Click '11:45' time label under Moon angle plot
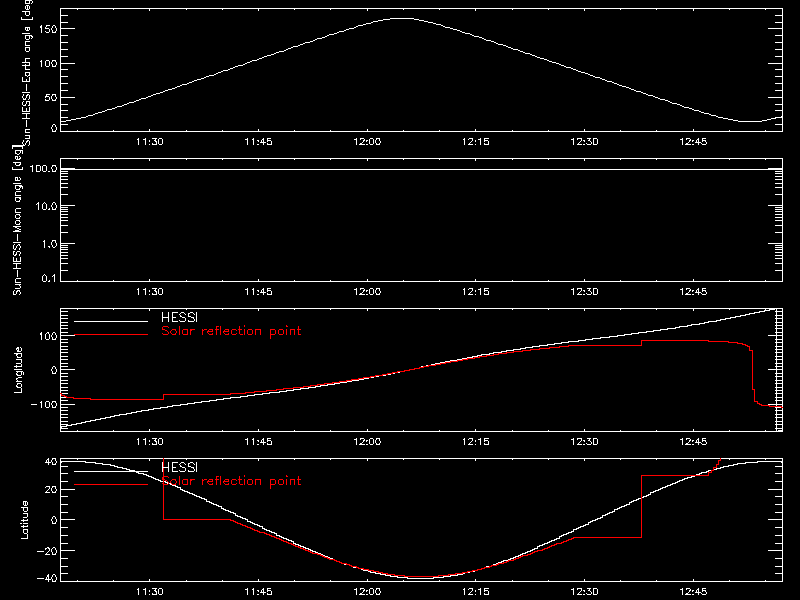The height and width of the screenshot is (600, 800). coord(258,292)
